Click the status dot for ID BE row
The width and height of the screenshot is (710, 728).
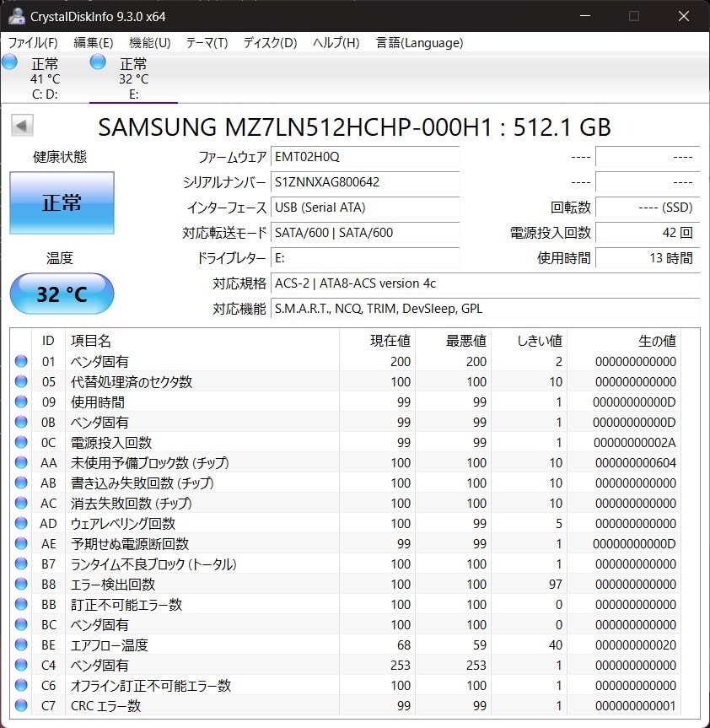pyautogui.click(x=21, y=644)
